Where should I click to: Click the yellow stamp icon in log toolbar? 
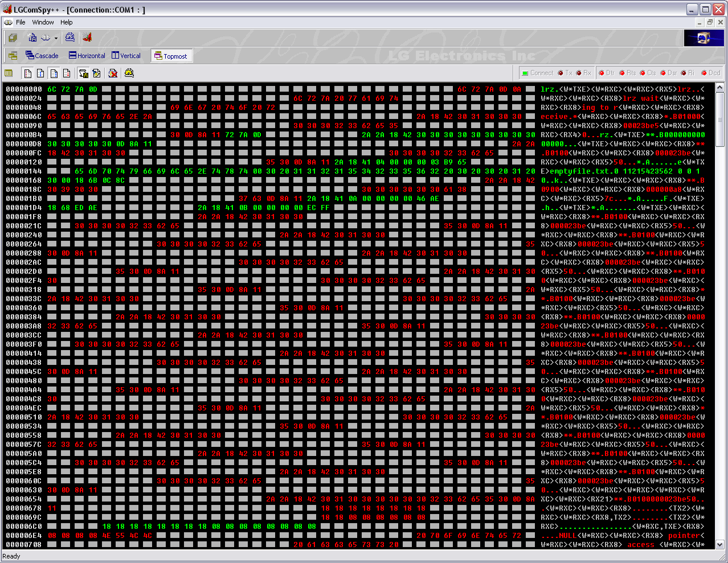click(129, 73)
